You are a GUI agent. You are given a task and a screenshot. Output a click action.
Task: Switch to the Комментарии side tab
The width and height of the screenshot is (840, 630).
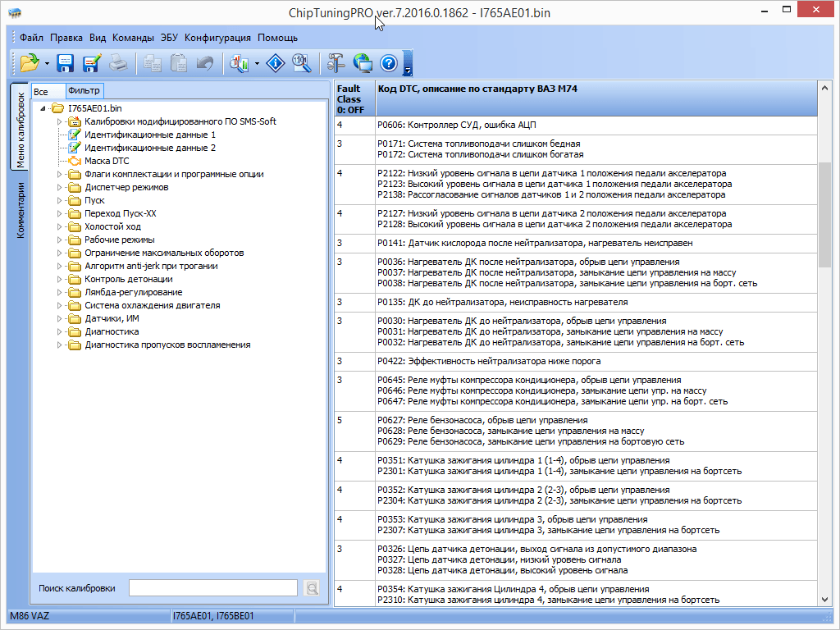point(21,210)
